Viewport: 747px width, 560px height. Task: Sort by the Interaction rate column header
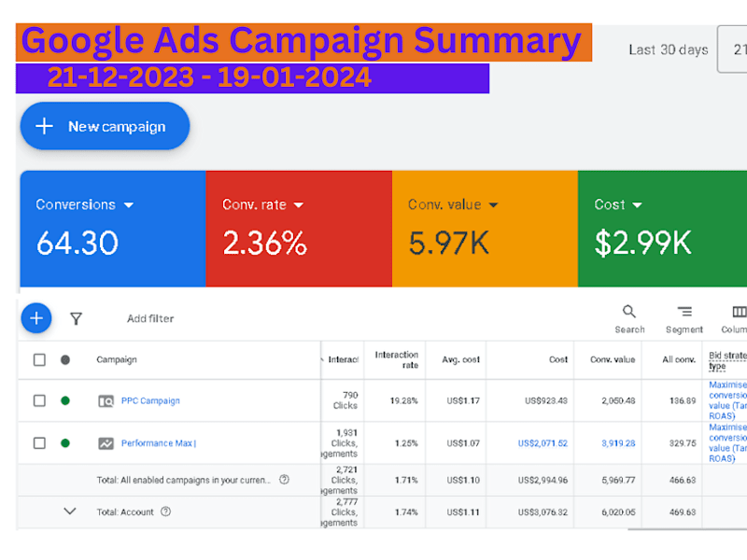[x=396, y=360]
